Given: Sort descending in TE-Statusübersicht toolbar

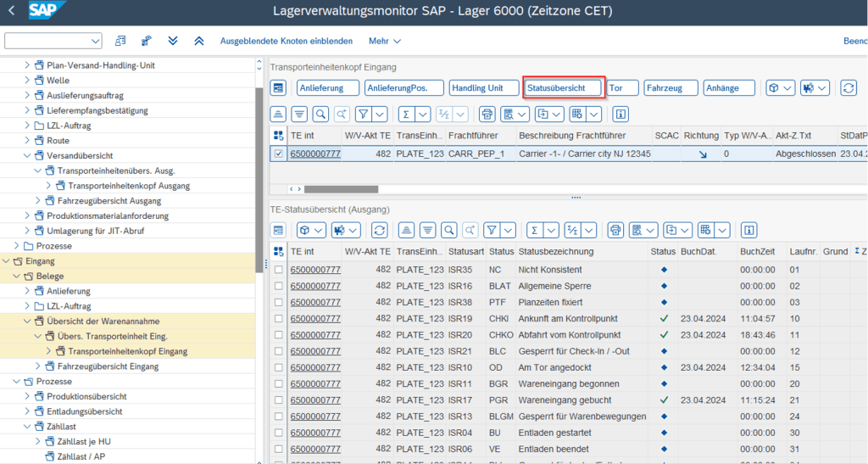Looking at the screenshot, I should [x=427, y=230].
